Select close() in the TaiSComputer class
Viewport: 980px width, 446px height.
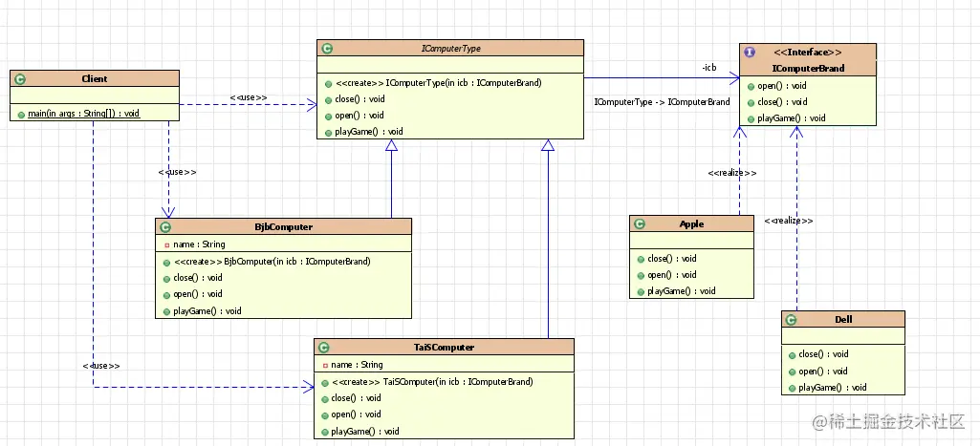click(357, 398)
